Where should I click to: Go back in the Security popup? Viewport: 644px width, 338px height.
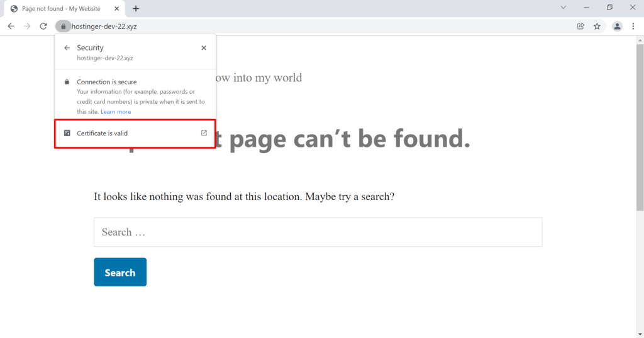coord(67,48)
